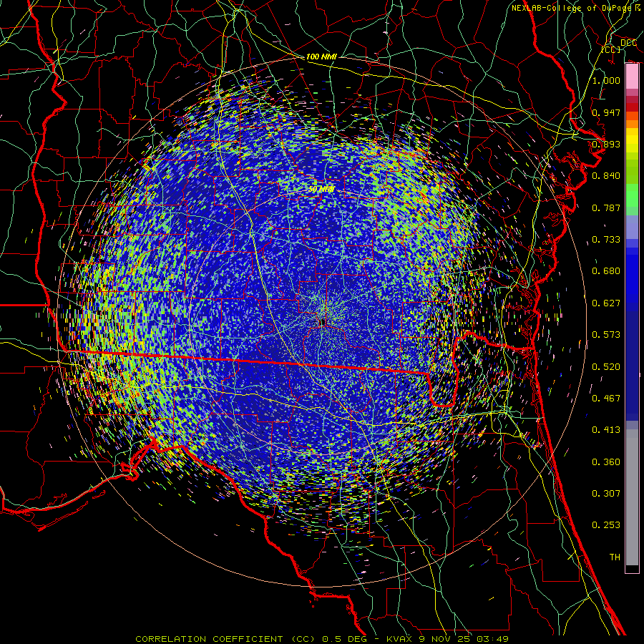Click the 100 NMI range ring label
The height and width of the screenshot is (644, 644).
[x=321, y=57]
